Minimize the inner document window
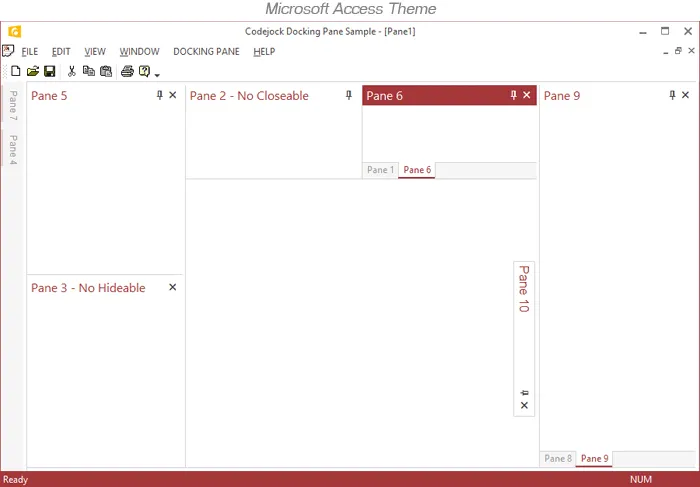This screenshot has height=487, width=700. coord(666,52)
